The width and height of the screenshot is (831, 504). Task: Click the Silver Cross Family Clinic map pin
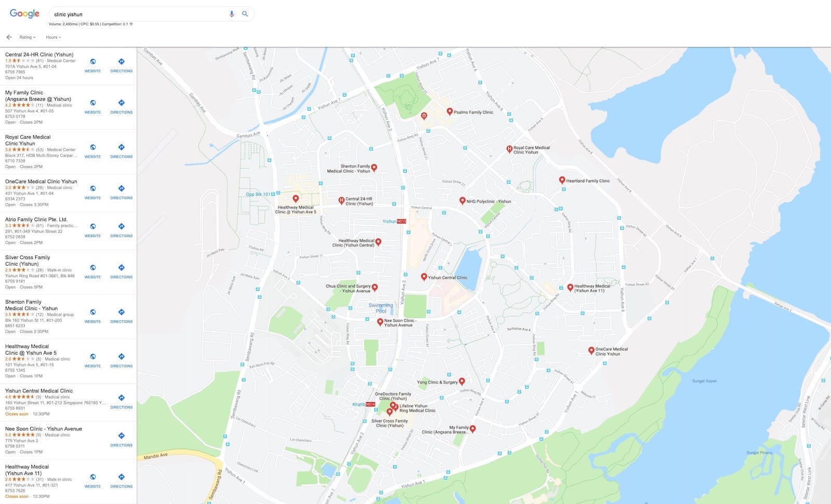click(390, 412)
